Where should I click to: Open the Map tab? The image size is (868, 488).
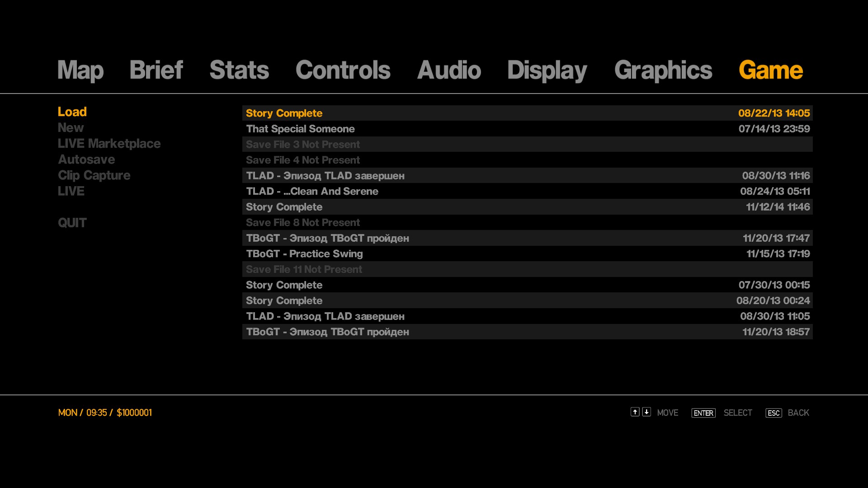pos(80,70)
